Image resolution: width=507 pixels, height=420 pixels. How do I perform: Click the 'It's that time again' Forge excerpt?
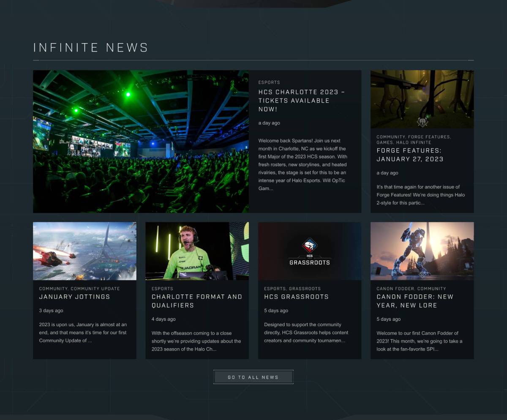(421, 195)
